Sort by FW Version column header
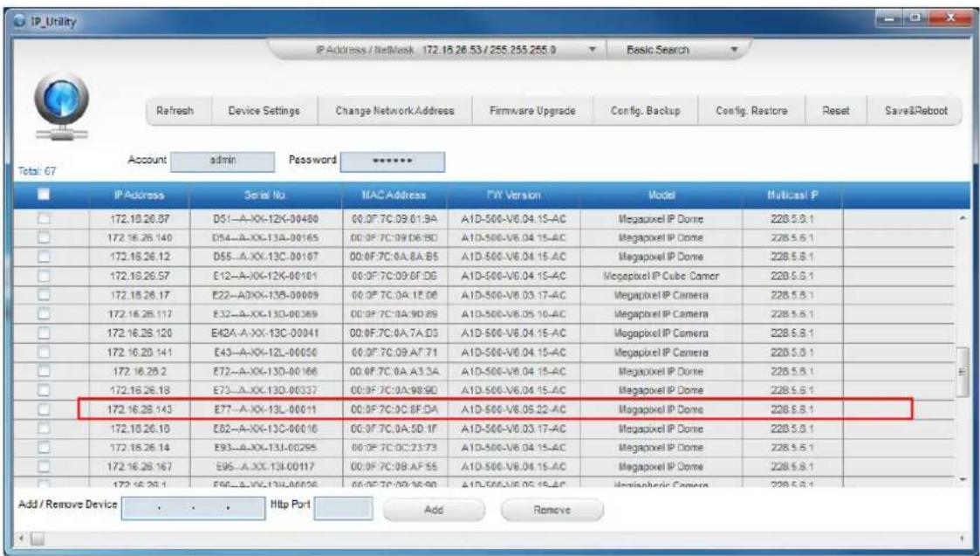 pos(514,196)
